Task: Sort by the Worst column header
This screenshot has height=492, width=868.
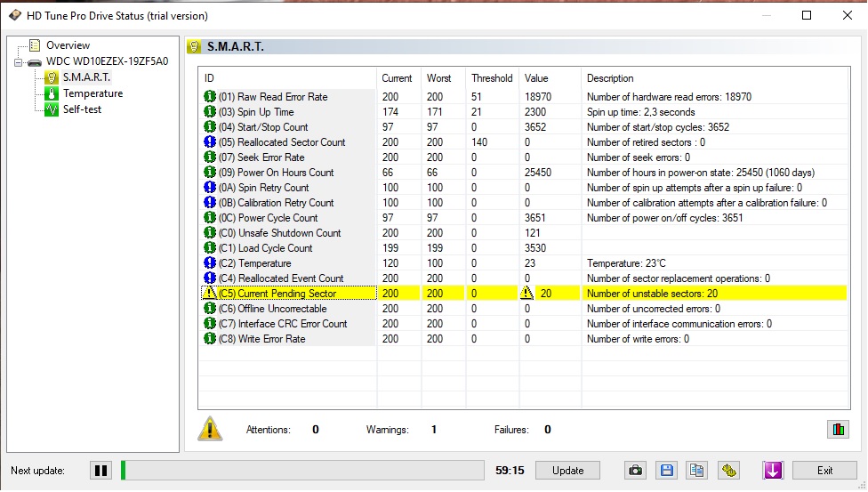Action: tap(444, 78)
